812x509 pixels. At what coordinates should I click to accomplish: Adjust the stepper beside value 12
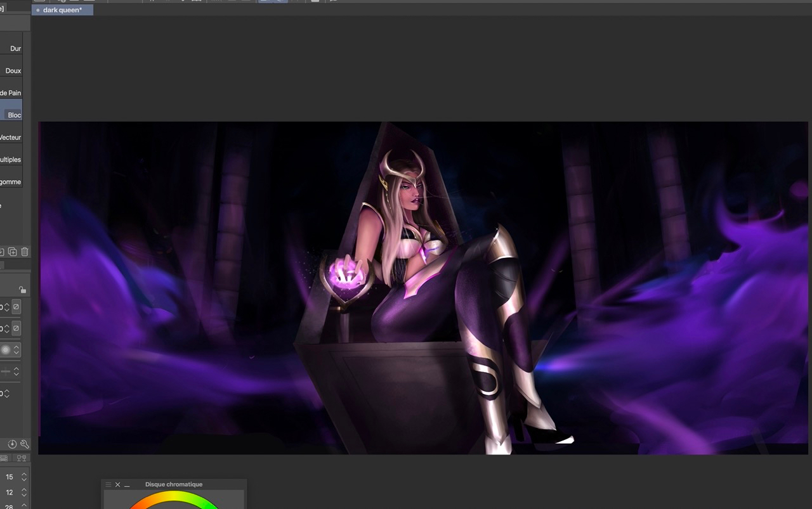point(24,493)
